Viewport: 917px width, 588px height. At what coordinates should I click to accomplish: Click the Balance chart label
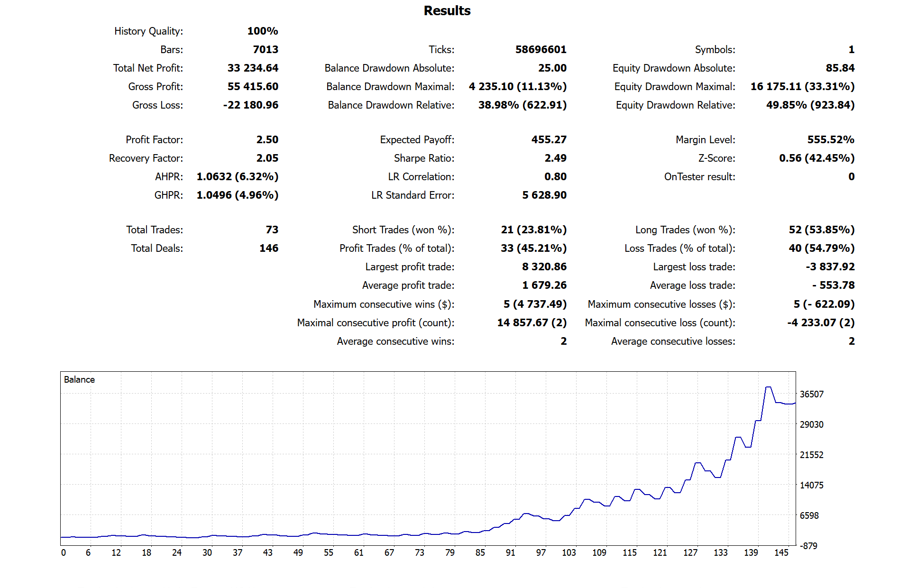tap(79, 379)
